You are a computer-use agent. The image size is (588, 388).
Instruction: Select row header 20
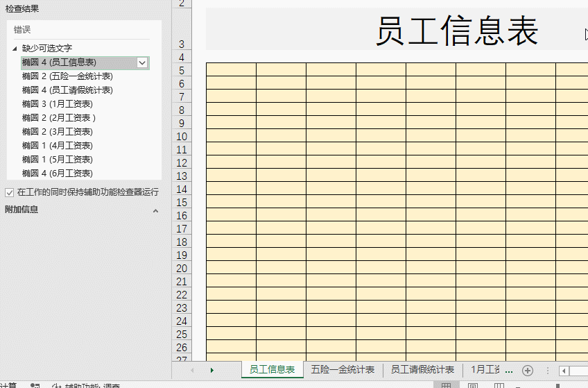[x=182, y=269]
